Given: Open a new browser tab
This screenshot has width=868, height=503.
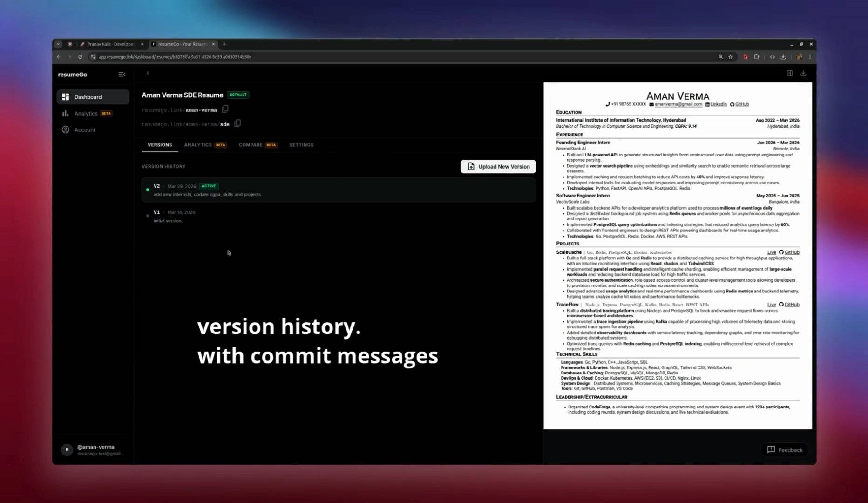Looking at the screenshot, I should click(x=224, y=44).
